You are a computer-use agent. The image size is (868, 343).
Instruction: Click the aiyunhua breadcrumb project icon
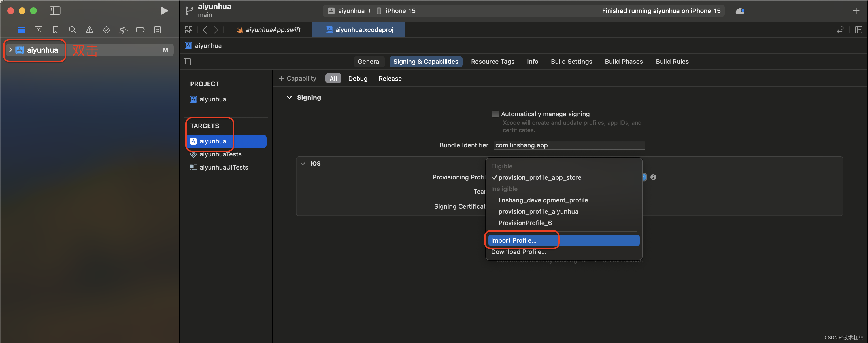pyautogui.click(x=188, y=46)
